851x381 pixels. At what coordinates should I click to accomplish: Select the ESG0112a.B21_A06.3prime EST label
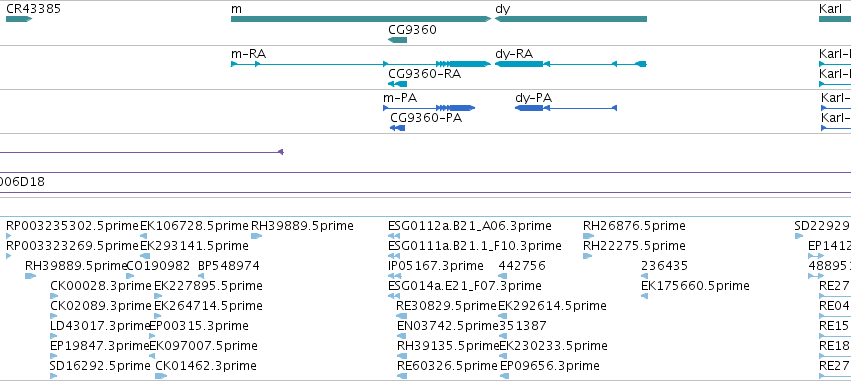(469, 225)
